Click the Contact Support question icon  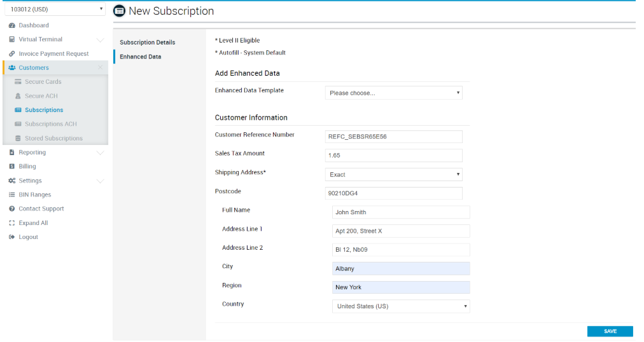point(12,209)
